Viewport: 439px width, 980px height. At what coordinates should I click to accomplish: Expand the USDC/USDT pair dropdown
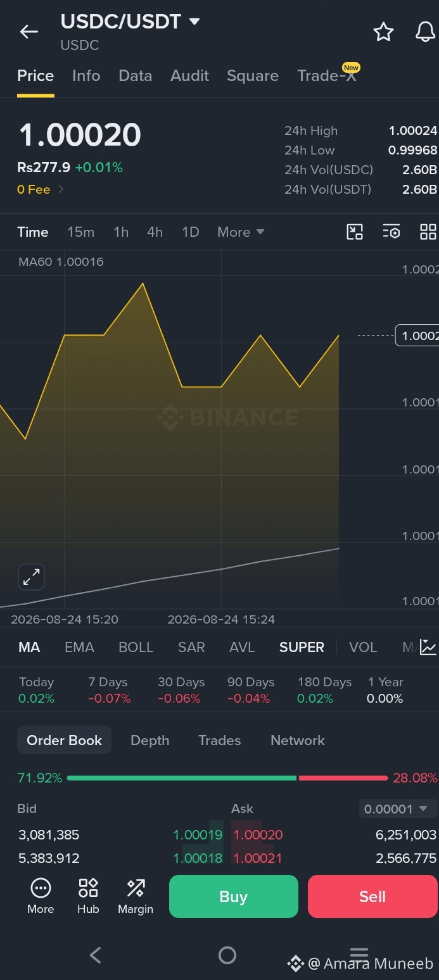tap(194, 22)
